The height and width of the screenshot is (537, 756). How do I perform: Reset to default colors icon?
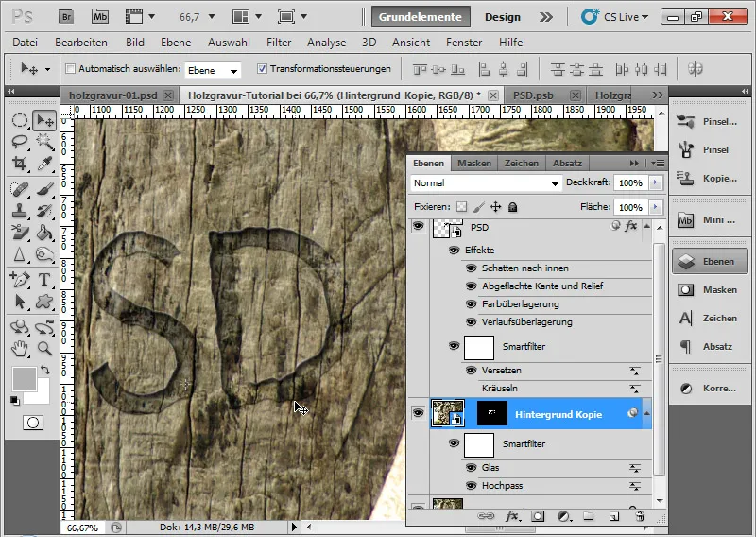[x=14, y=401]
